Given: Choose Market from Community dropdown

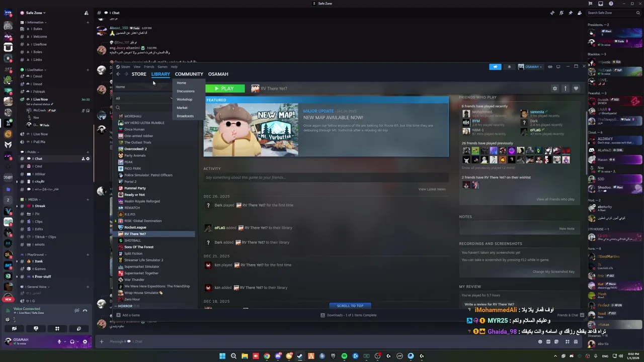Looking at the screenshot, I should coord(182,108).
